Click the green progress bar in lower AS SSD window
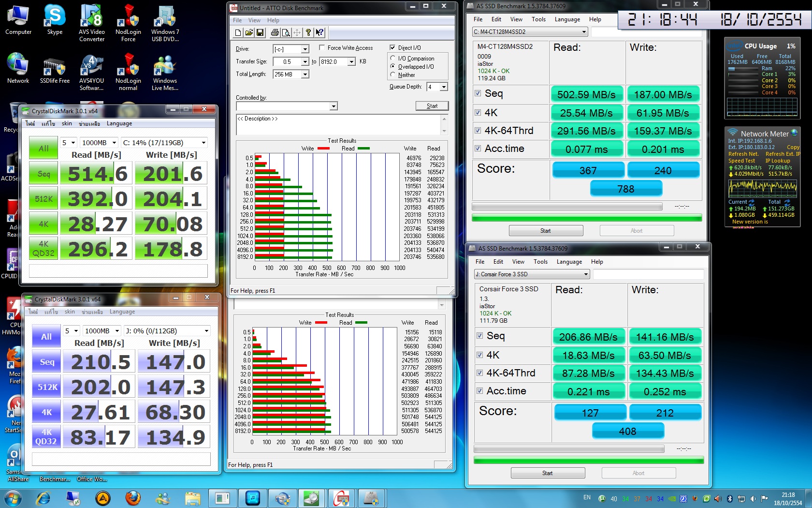 (589, 461)
